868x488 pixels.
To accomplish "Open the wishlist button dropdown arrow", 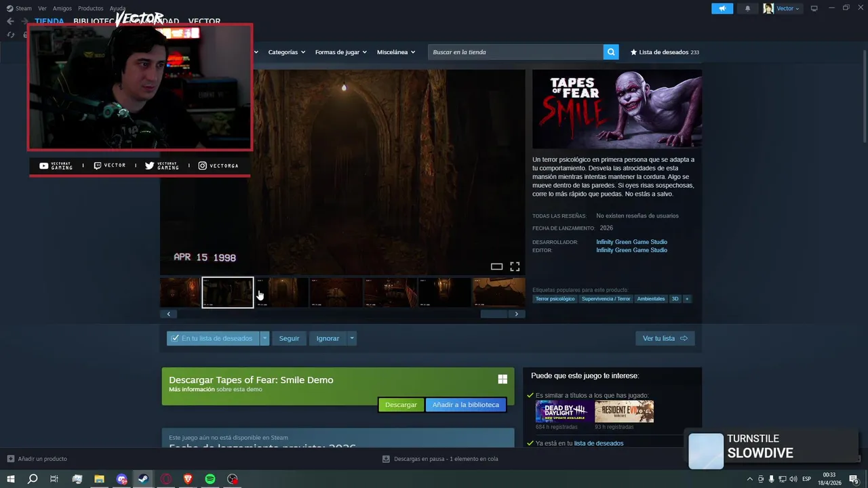I will click(264, 338).
